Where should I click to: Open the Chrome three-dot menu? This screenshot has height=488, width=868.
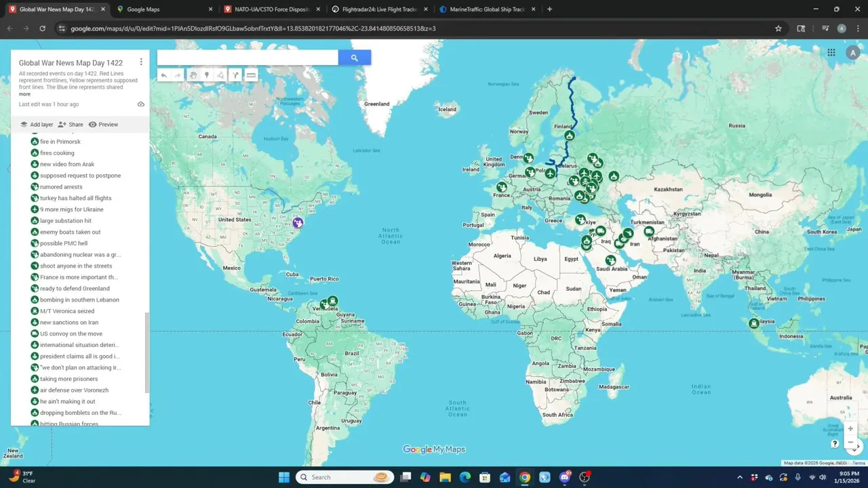(x=858, y=28)
